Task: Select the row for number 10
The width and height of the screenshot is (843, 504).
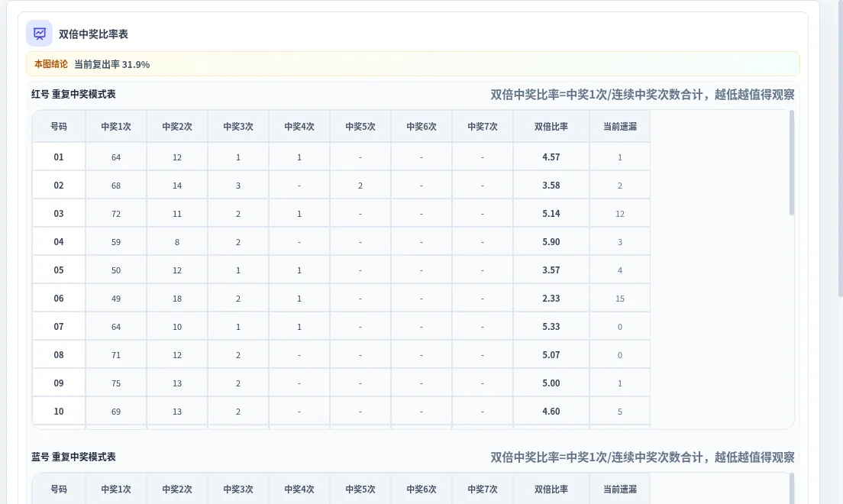Action: click(x=341, y=412)
